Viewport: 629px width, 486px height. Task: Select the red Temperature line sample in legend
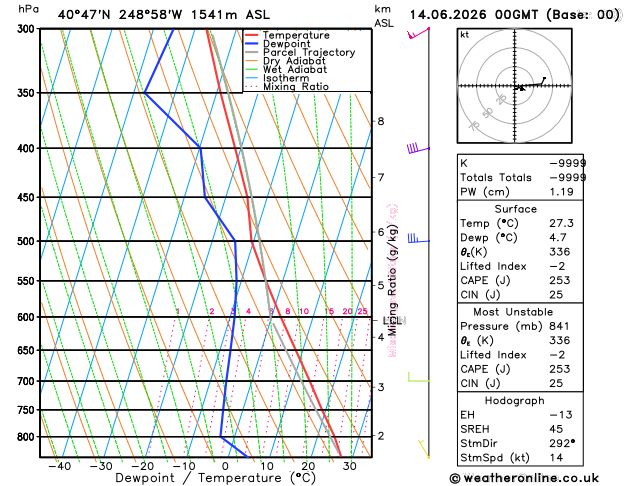coord(252,35)
